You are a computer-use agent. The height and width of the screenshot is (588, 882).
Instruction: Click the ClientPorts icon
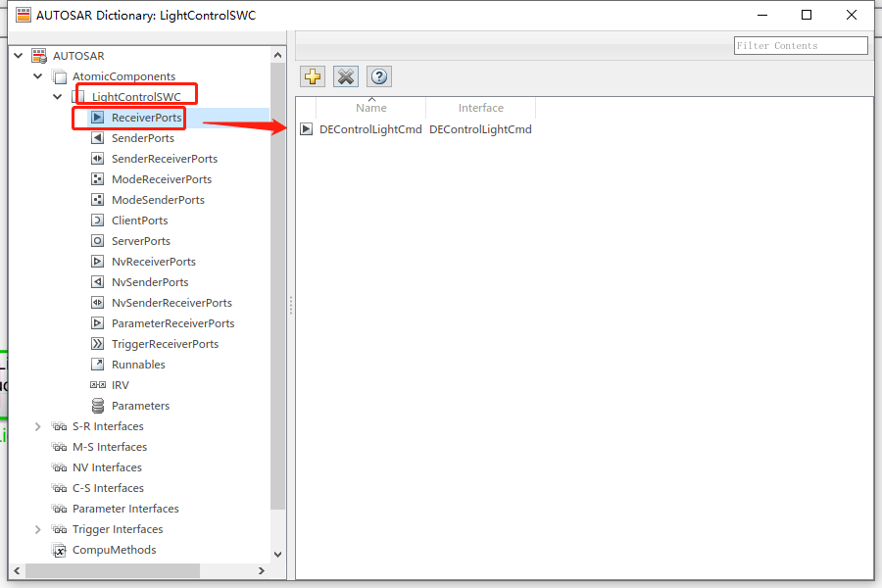(97, 220)
